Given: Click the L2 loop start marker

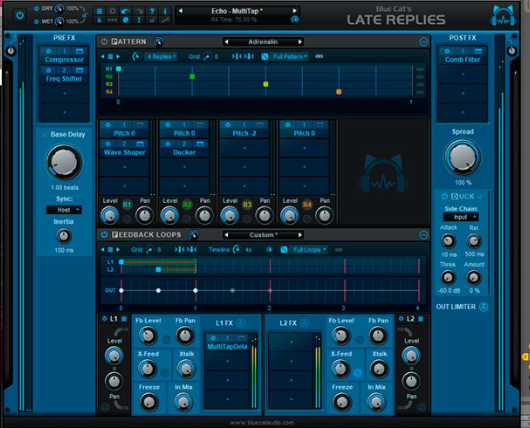Looking at the screenshot, I should [158, 269].
